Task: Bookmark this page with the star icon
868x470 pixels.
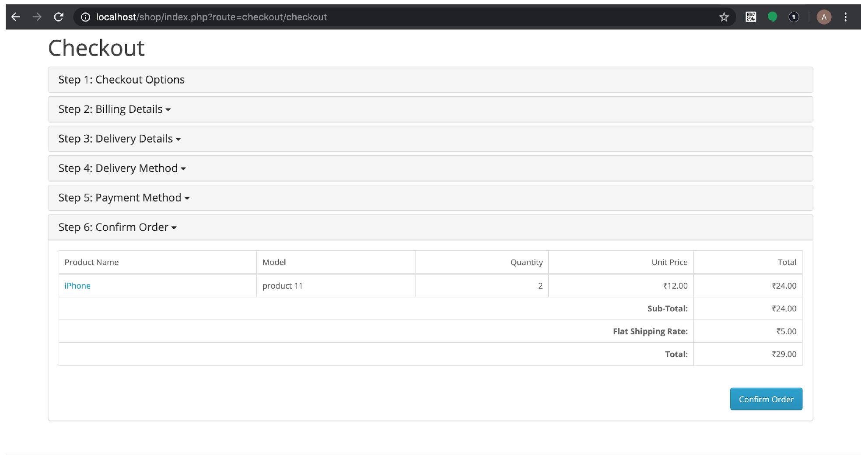Action: tap(724, 17)
